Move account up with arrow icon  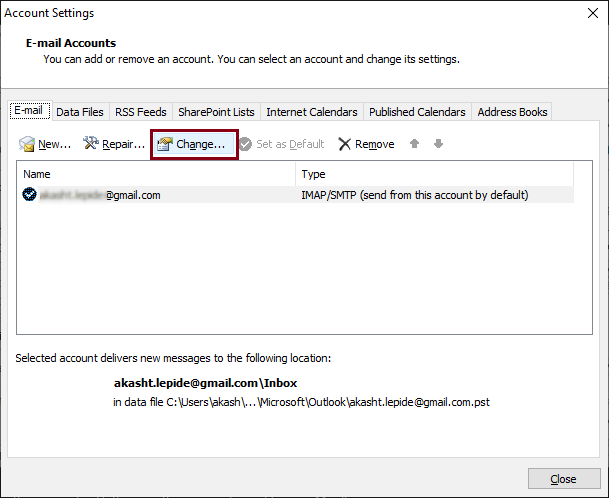pos(414,144)
